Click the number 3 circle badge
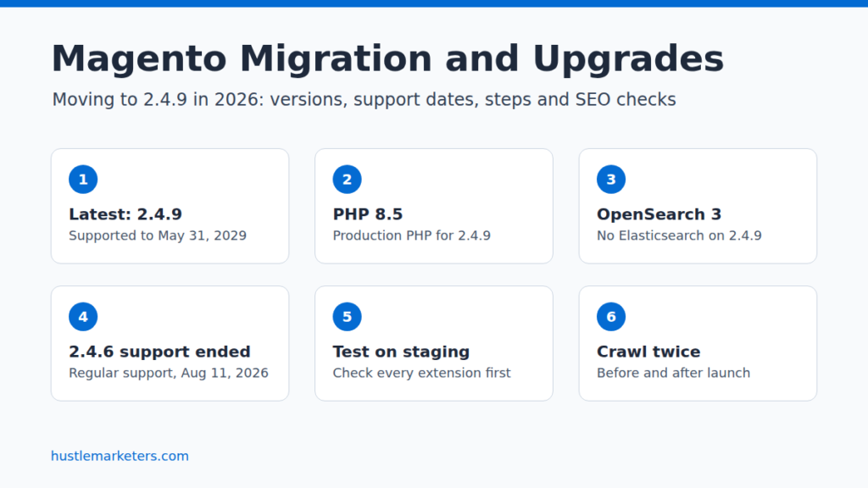This screenshot has width=868, height=488. click(611, 180)
